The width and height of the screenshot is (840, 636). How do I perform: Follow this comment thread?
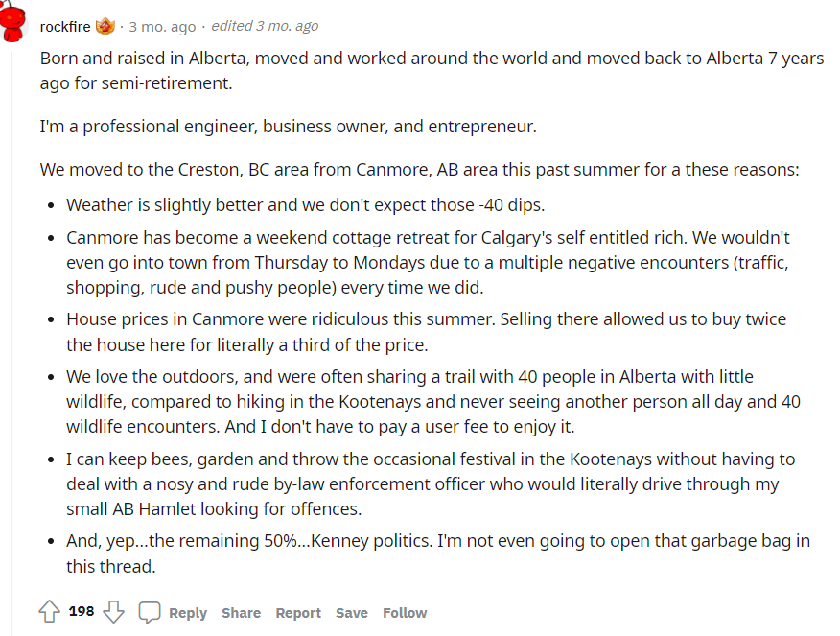pyautogui.click(x=405, y=613)
